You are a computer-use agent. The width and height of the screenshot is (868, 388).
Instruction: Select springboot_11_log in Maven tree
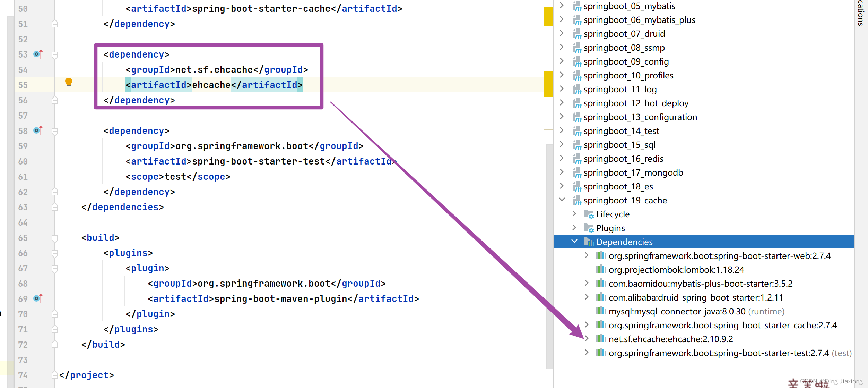pos(620,90)
